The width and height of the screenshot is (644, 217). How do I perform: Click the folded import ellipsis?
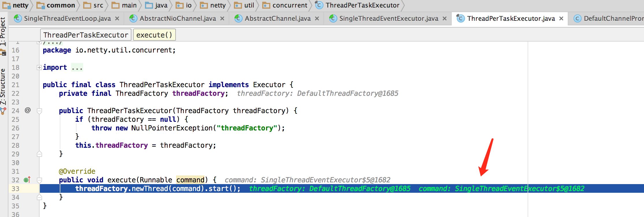(77, 68)
